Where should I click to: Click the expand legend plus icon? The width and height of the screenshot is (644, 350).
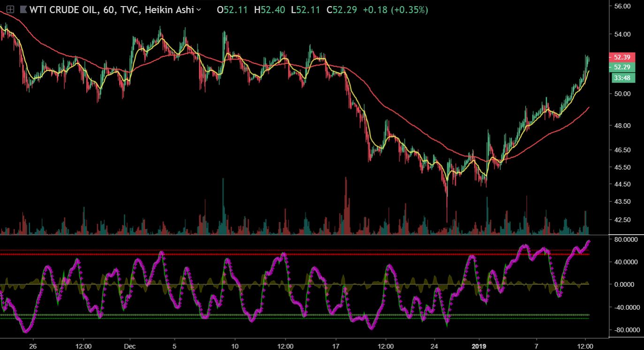pyautogui.click(x=9, y=10)
